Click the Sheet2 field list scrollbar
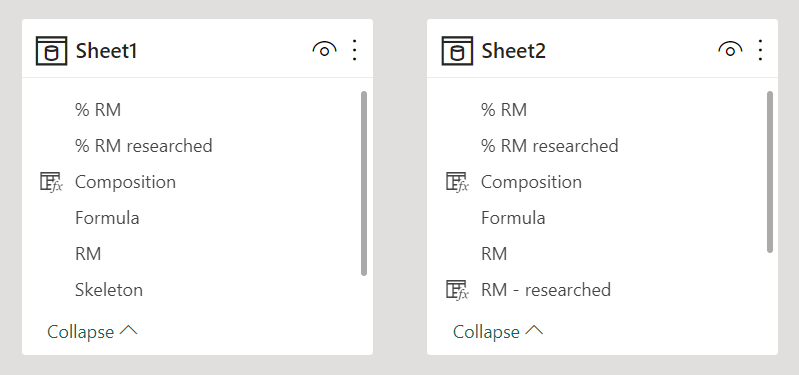The width and height of the screenshot is (799, 375). (x=769, y=172)
